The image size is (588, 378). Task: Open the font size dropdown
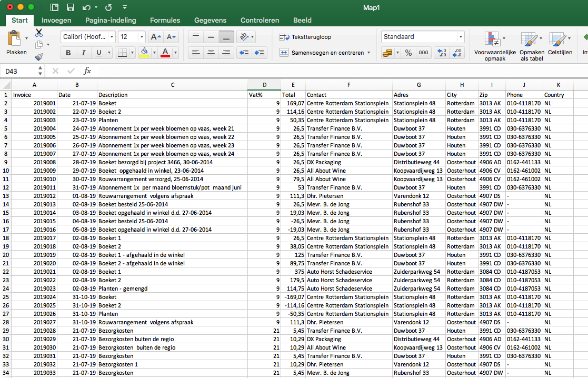tap(142, 37)
